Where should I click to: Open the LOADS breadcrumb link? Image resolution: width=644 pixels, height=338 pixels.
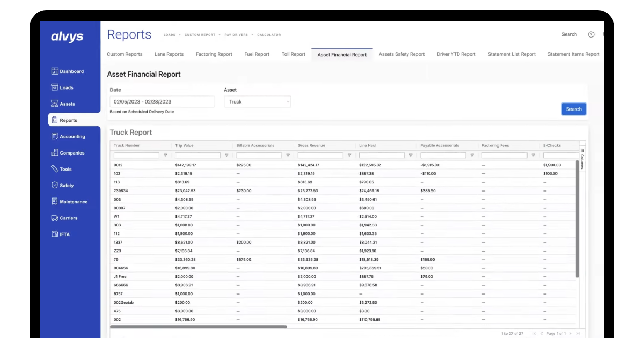click(x=169, y=35)
